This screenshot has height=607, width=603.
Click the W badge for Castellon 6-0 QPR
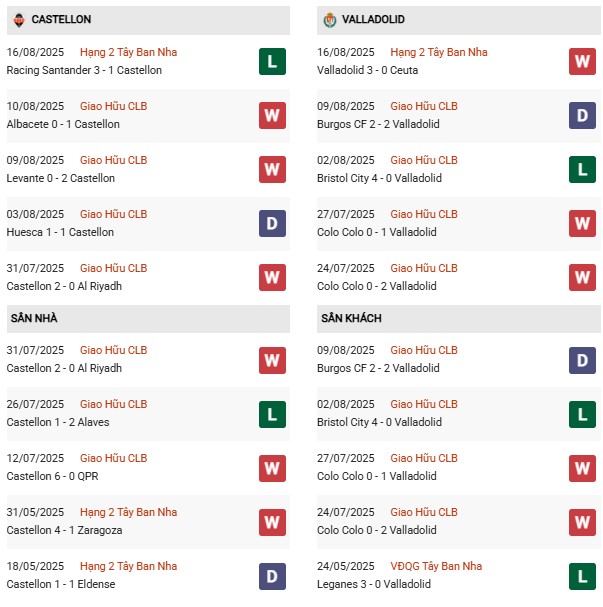(272, 467)
